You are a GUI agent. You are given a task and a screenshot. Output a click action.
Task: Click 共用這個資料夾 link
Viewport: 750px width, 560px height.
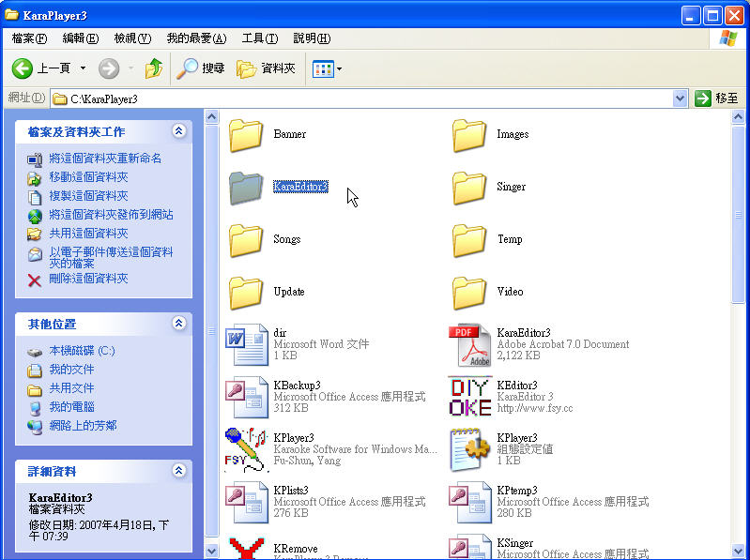[x=88, y=234]
